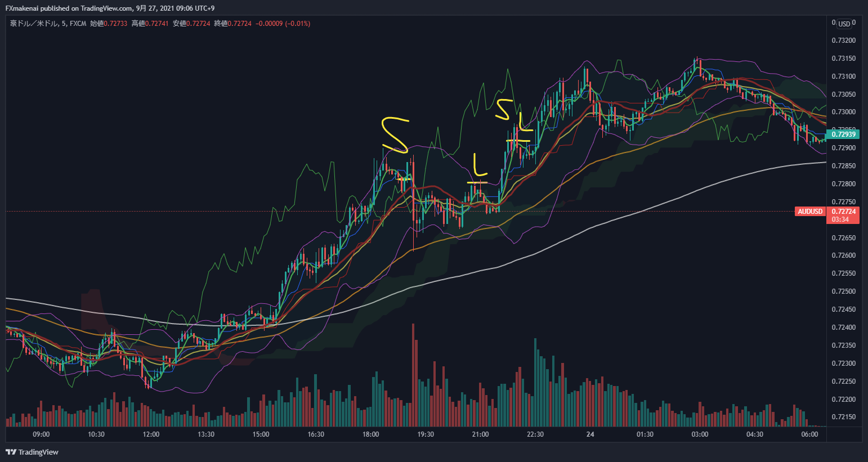Click the 04:30 time axis label
The width and height of the screenshot is (868, 462).
tap(755, 434)
